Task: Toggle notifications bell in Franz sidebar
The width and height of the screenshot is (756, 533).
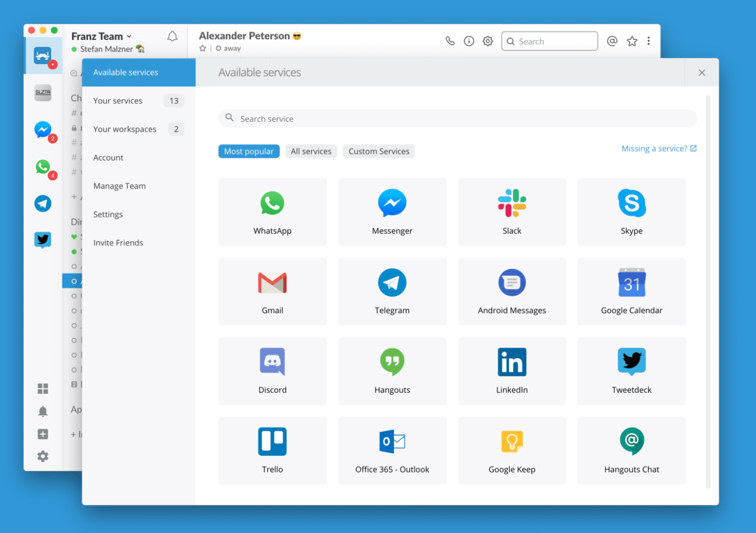Action: coord(43,412)
